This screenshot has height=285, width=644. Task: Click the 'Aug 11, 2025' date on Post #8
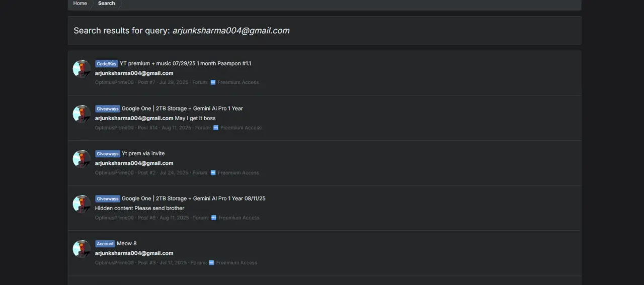point(174,218)
